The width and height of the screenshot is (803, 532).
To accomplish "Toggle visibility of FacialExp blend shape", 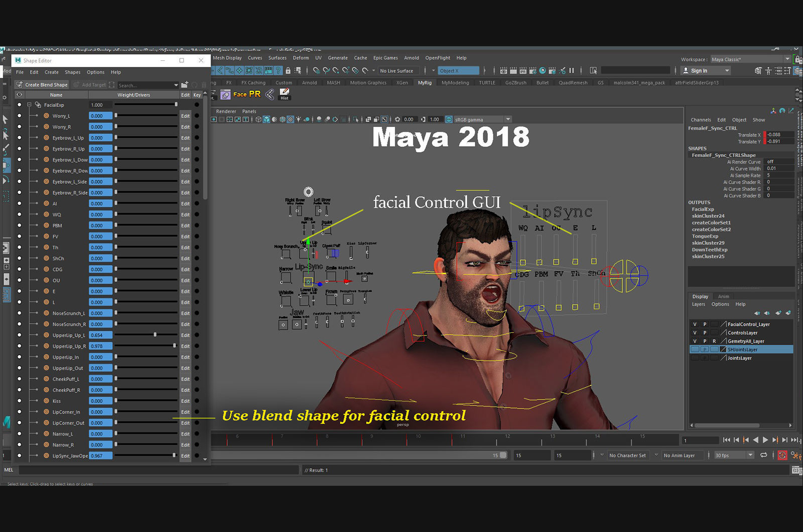I will coord(19,105).
